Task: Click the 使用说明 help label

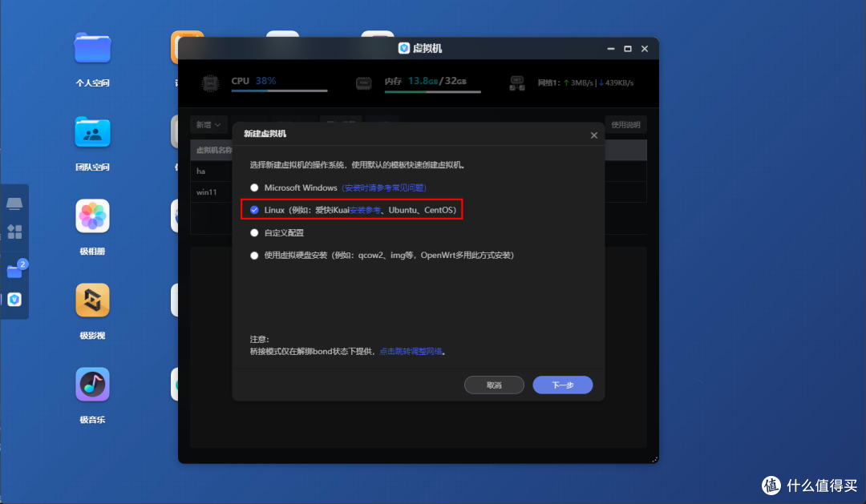Action: point(626,124)
